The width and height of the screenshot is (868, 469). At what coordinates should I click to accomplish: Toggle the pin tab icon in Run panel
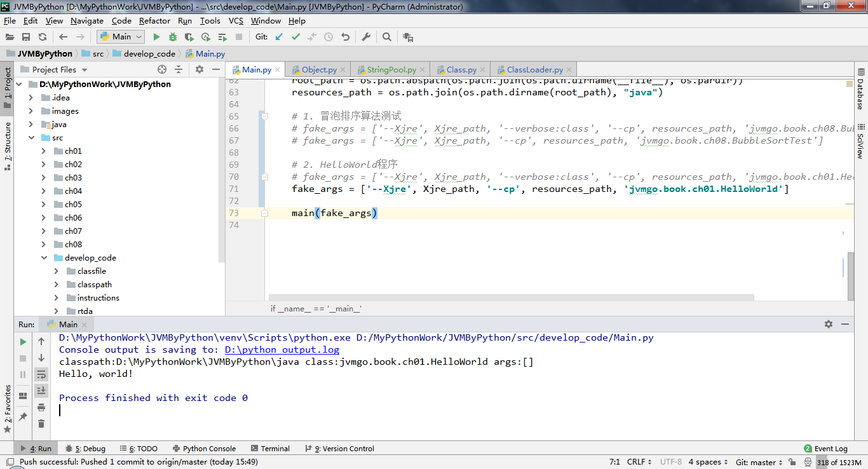pyautogui.click(x=23, y=417)
